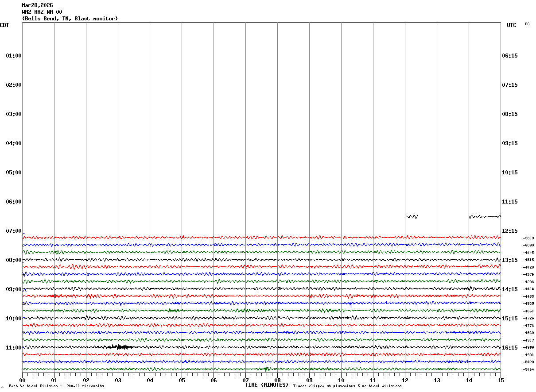The image size is (536, 392).
Task: Click the -4660 DC offset value
Action: [x=528, y=311]
